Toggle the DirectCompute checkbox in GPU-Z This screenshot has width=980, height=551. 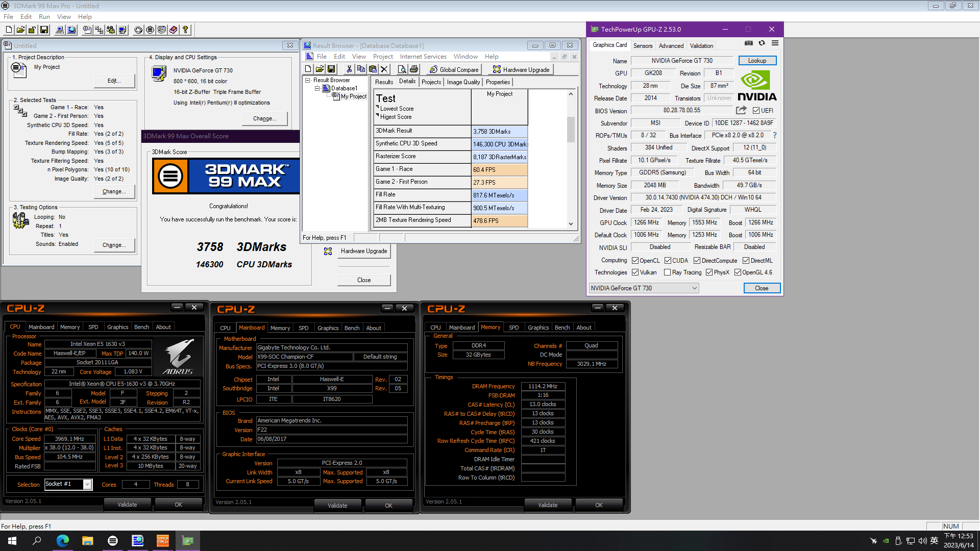tap(697, 261)
